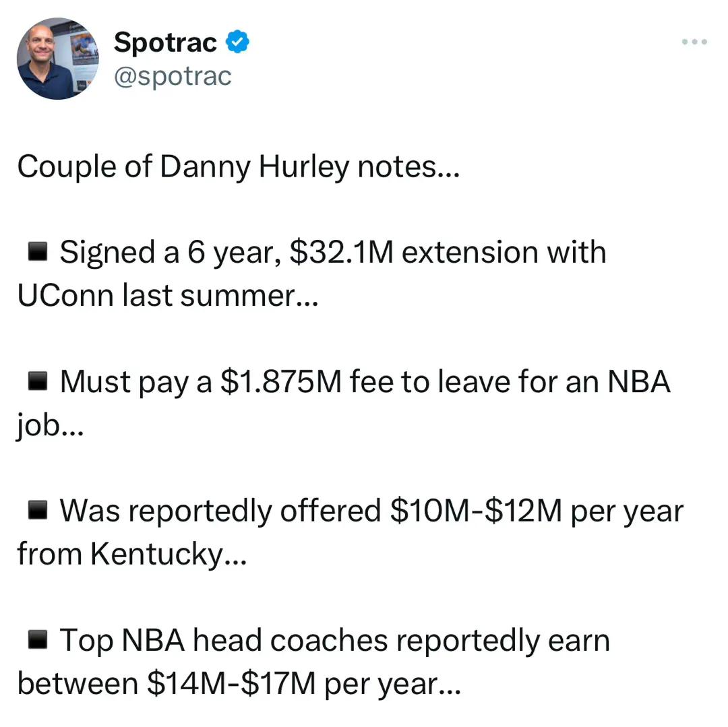Select the '$1.875M' fee amount text
This screenshot has width=728, height=727.
[281, 382]
